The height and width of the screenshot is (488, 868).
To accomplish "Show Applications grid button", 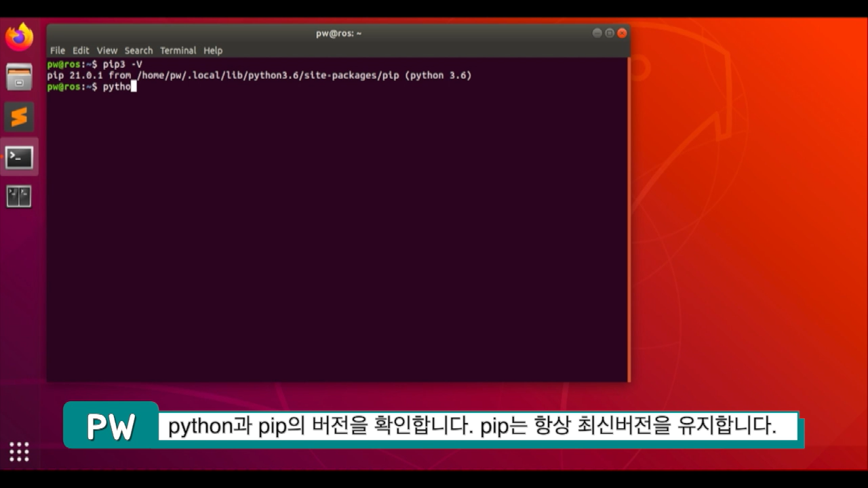I will pyautogui.click(x=19, y=451).
